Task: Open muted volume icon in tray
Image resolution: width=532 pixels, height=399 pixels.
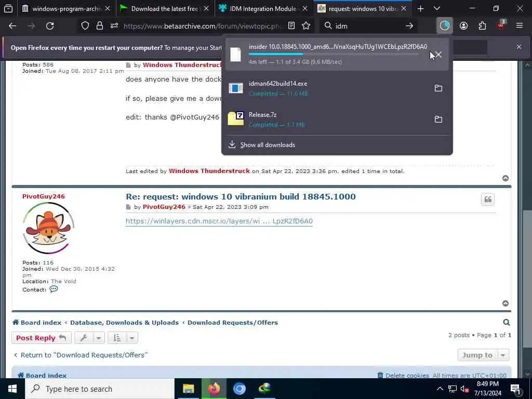Action: click(x=464, y=389)
